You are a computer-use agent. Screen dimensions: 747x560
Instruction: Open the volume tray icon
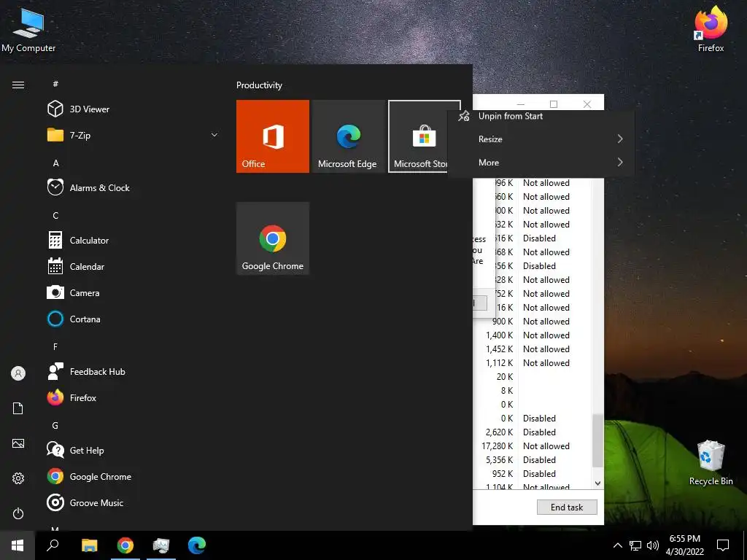[x=653, y=545]
